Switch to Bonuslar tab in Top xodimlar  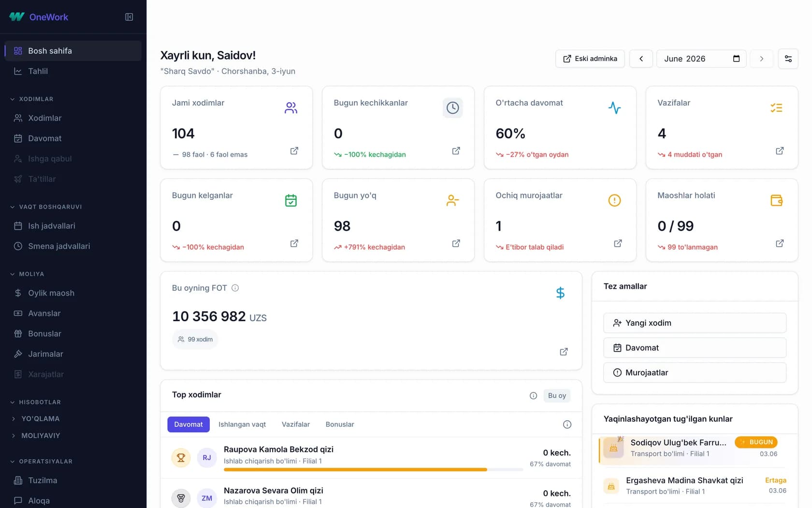pyautogui.click(x=340, y=424)
